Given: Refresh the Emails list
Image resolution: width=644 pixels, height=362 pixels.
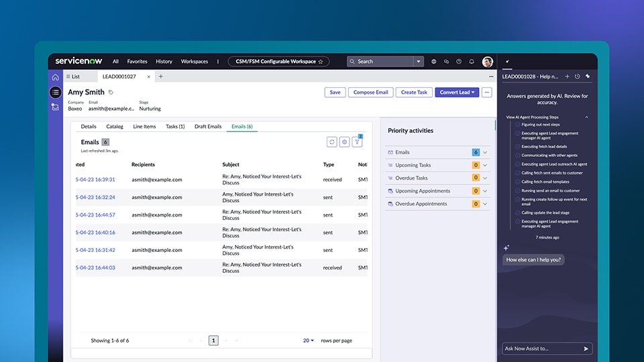Looking at the screenshot, I should [x=331, y=142].
